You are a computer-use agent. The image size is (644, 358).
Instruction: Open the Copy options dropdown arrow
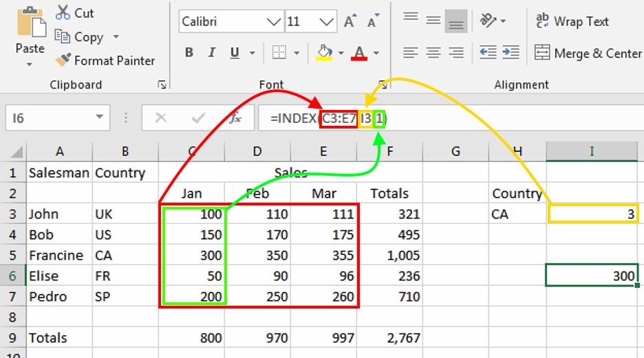(x=116, y=37)
